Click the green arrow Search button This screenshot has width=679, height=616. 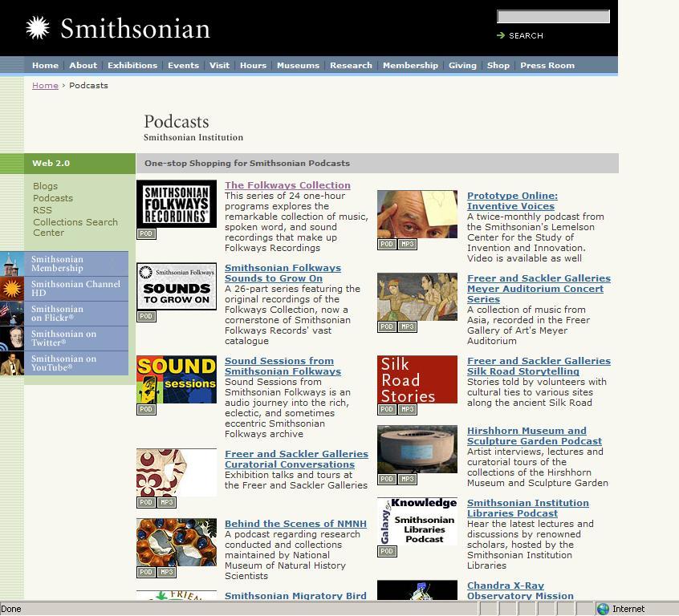pos(520,35)
